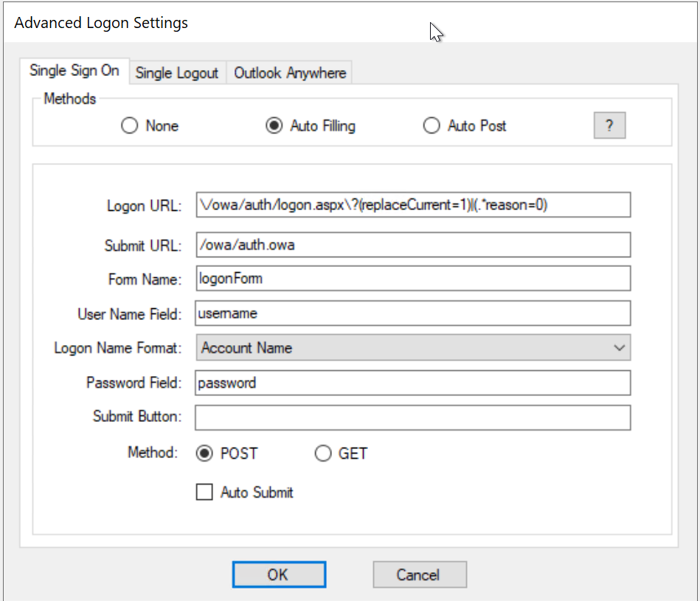The image size is (700, 601).
Task: Click the empty Submit Button field
Action: 413,417
